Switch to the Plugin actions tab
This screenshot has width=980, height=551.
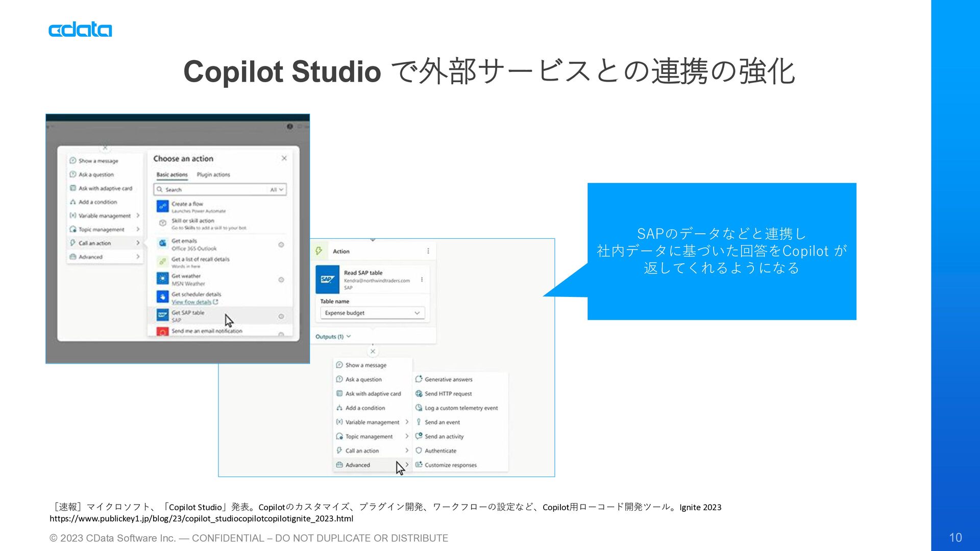coord(213,174)
